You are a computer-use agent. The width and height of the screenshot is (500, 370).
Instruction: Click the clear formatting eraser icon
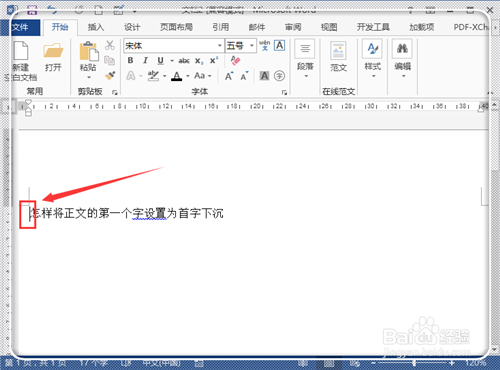point(235,60)
